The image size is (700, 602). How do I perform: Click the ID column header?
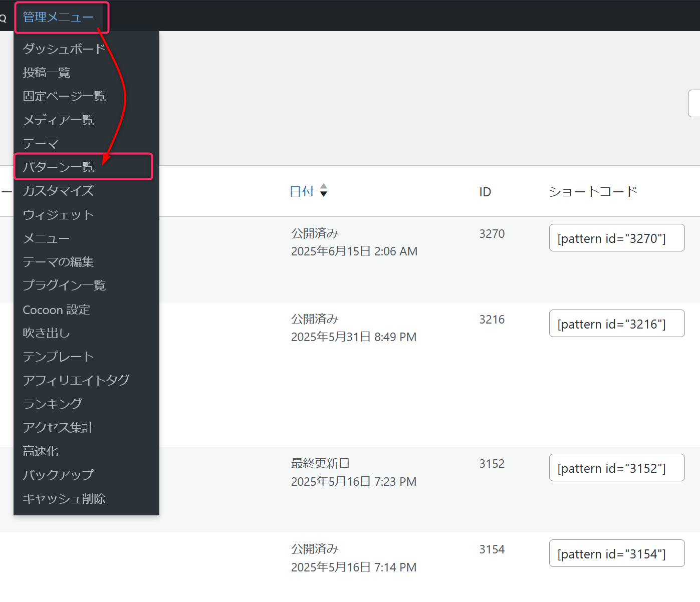pyautogui.click(x=485, y=192)
